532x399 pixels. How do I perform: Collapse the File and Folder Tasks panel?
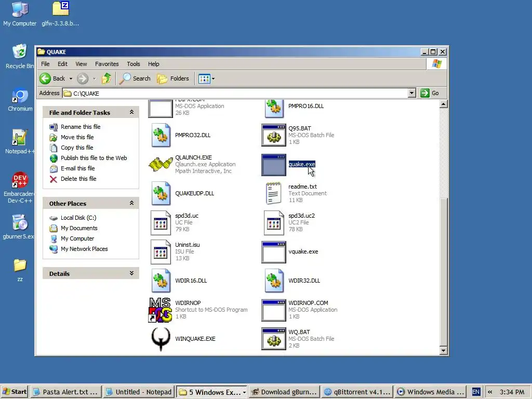click(x=131, y=112)
